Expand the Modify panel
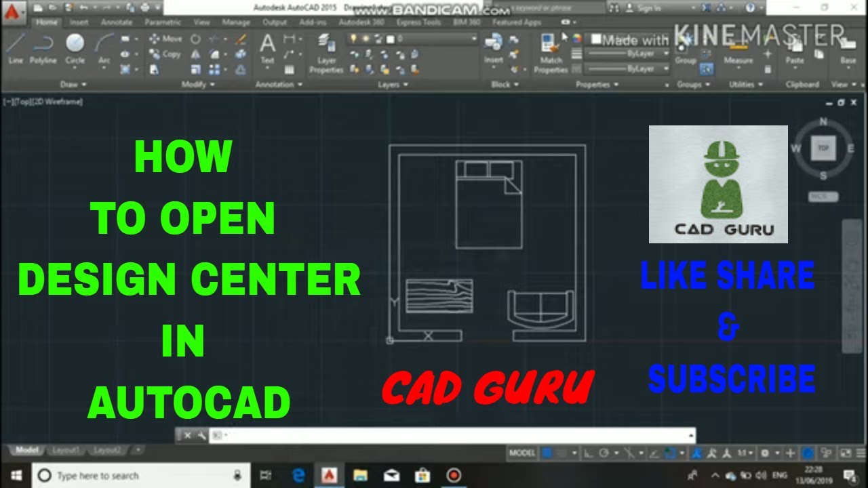The image size is (868, 488). [x=198, y=85]
